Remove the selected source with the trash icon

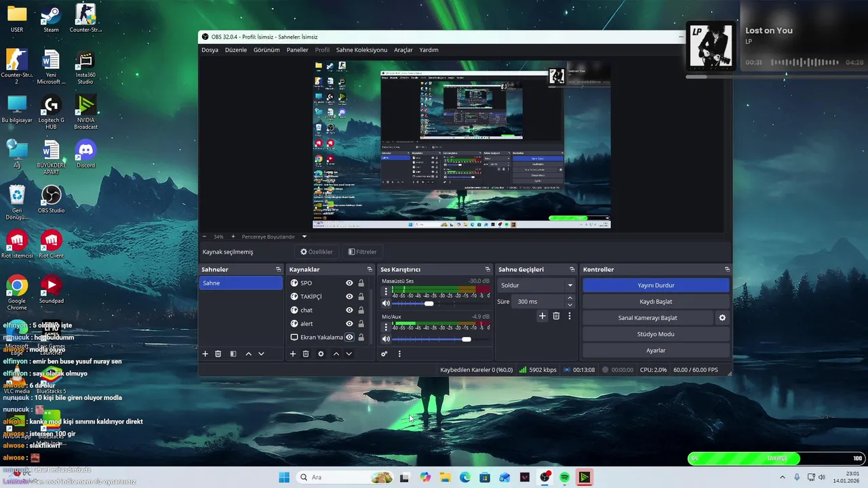tap(306, 354)
